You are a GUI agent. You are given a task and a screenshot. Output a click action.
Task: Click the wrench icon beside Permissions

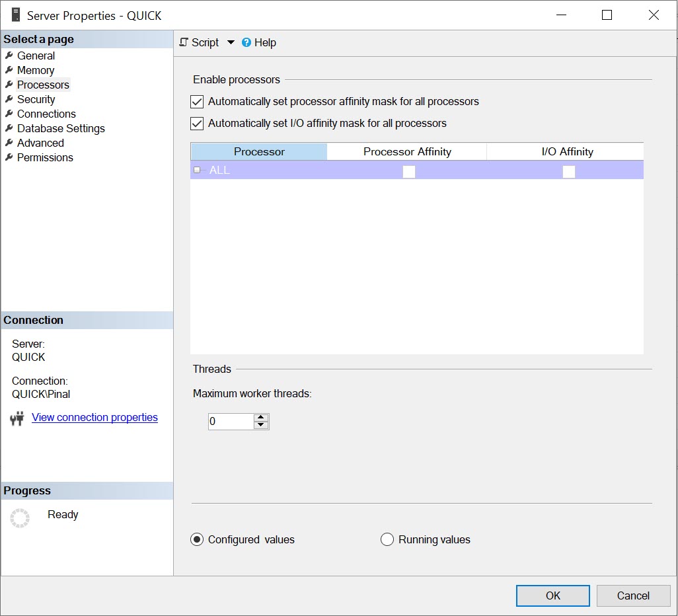(9, 157)
